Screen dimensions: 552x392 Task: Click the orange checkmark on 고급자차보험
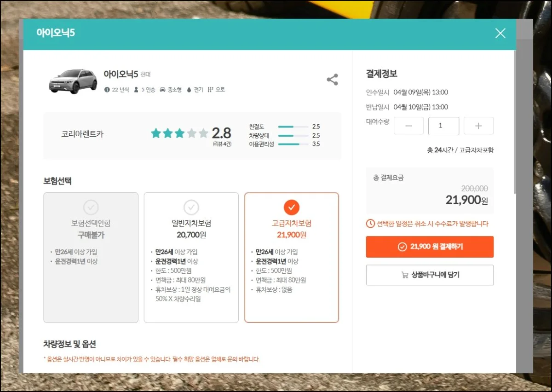click(292, 207)
